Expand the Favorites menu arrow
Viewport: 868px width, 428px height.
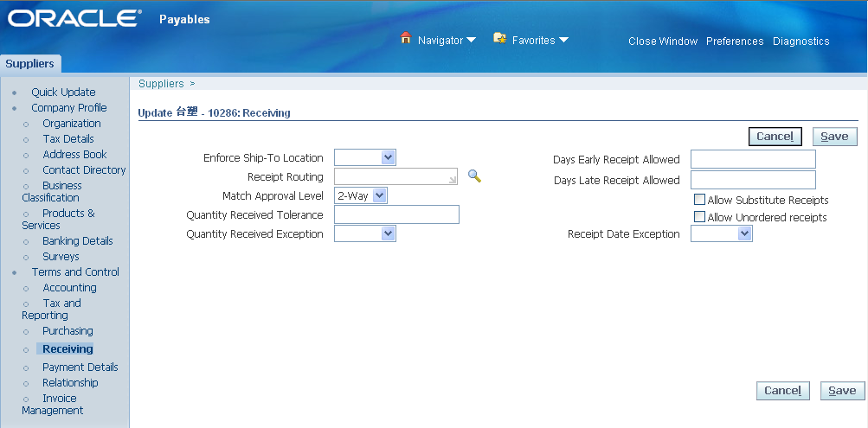pyautogui.click(x=563, y=41)
